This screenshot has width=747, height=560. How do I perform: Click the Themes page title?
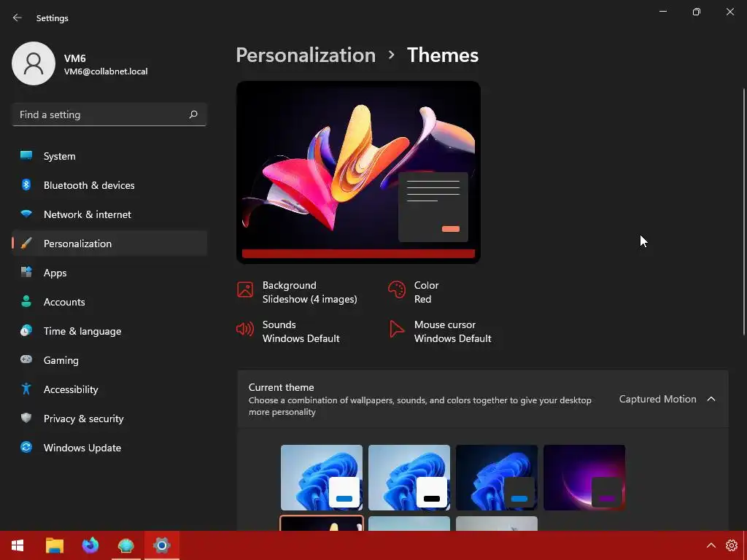(x=443, y=55)
